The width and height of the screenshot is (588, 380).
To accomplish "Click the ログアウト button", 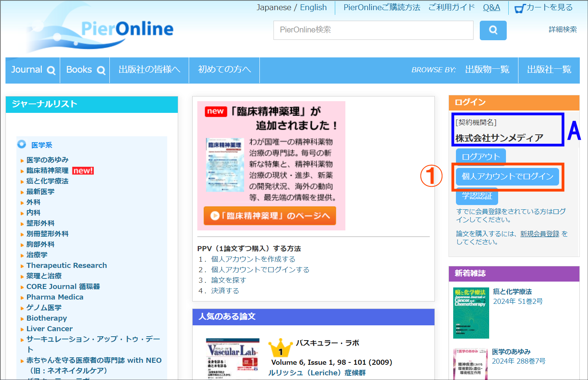I will point(481,157).
